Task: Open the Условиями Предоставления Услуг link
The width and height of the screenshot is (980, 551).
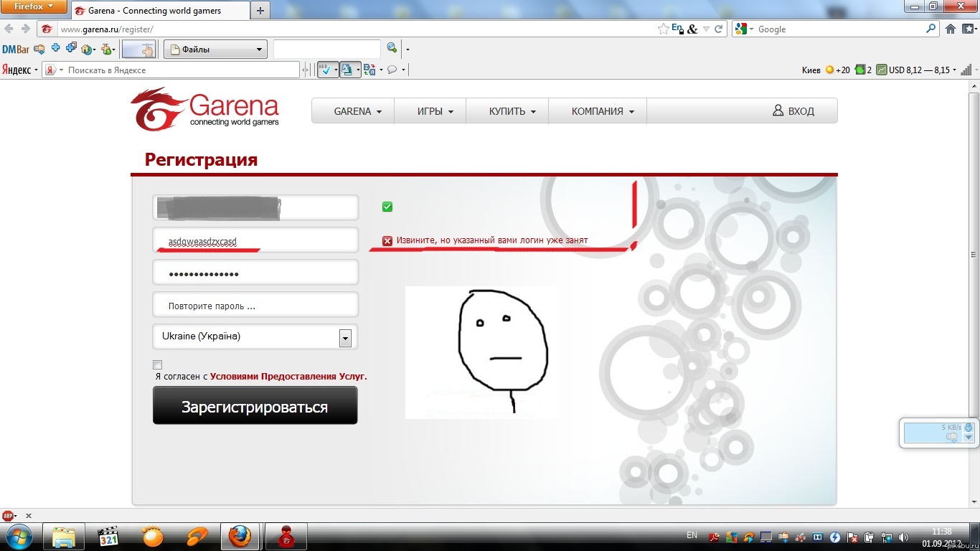Action: click(288, 376)
